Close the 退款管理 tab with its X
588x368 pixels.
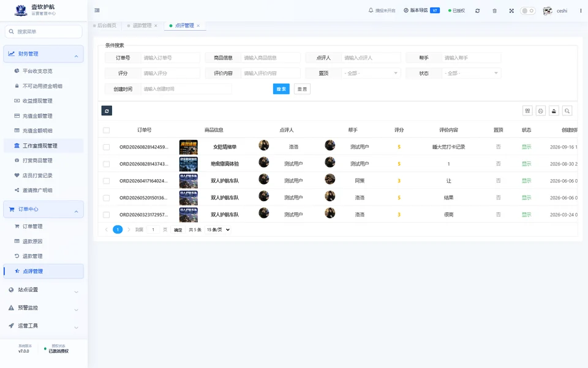[156, 26]
